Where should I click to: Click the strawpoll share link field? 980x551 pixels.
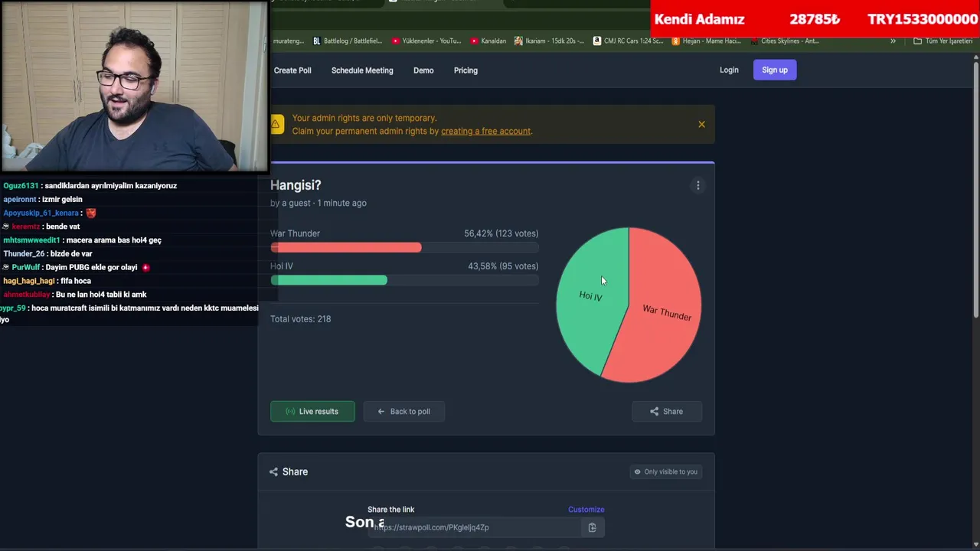[475, 527]
